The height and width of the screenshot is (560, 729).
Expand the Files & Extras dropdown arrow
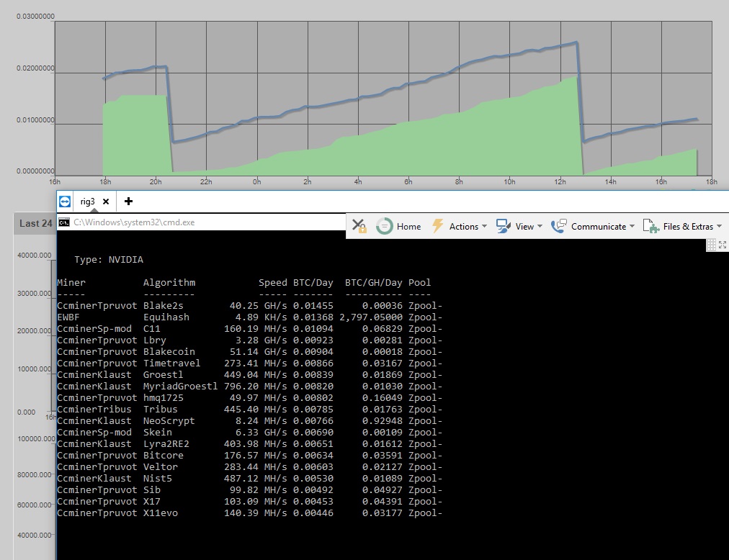coord(719,226)
